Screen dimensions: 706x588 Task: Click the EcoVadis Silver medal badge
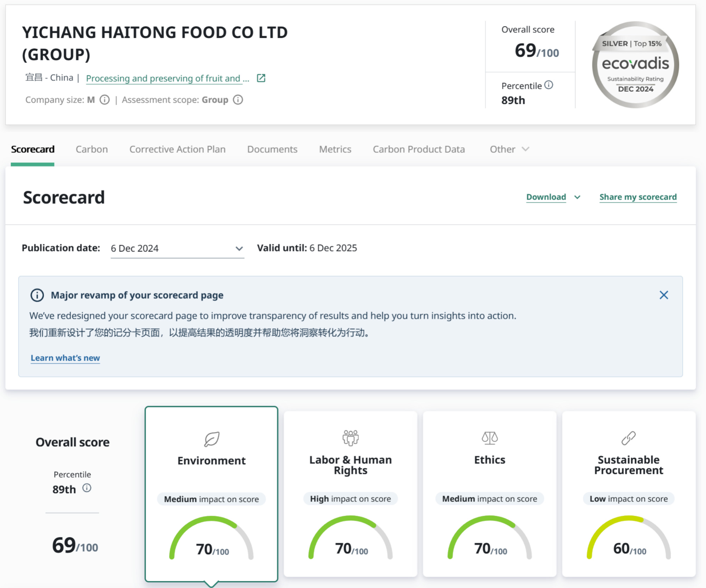coord(635,65)
